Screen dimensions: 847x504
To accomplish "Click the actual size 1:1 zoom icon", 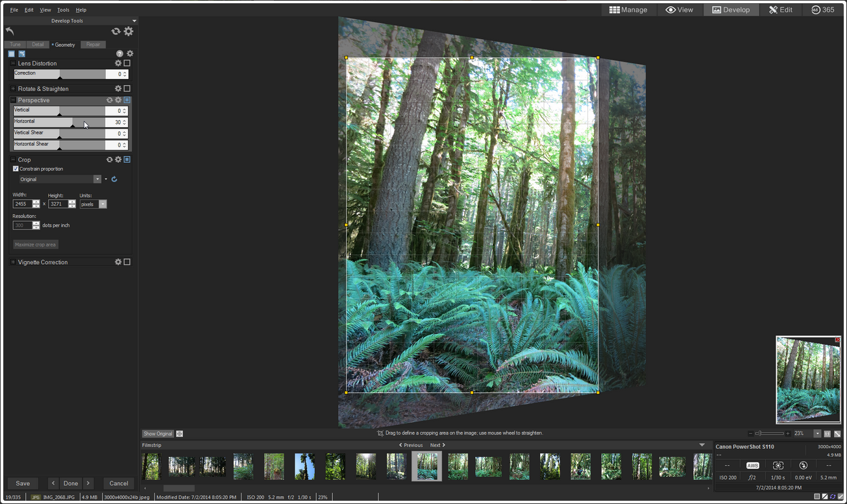I will point(827,433).
